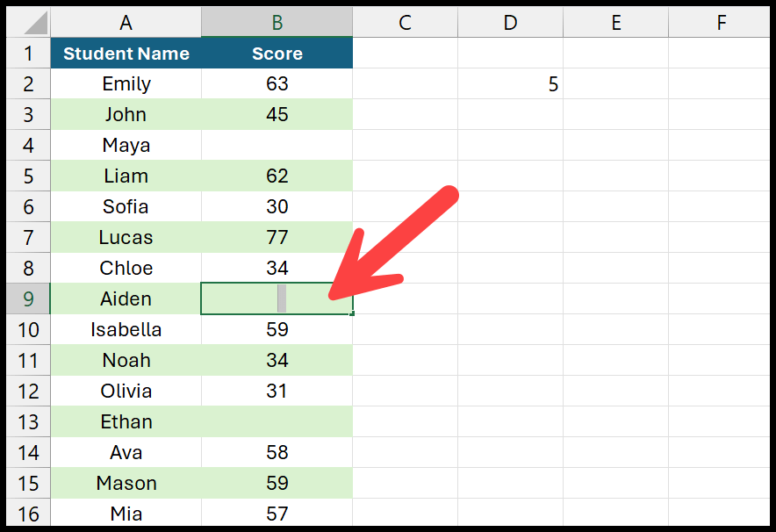Image resolution: width=776 pixels, height=532 pixels.
Task: Select the cell containing Emily
Action: coord(126,83)
